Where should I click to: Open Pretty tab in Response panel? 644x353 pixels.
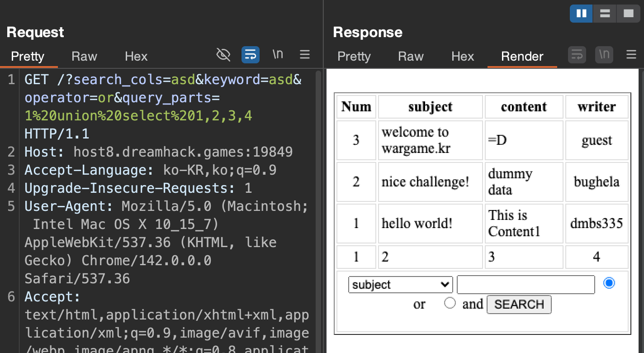354,56
